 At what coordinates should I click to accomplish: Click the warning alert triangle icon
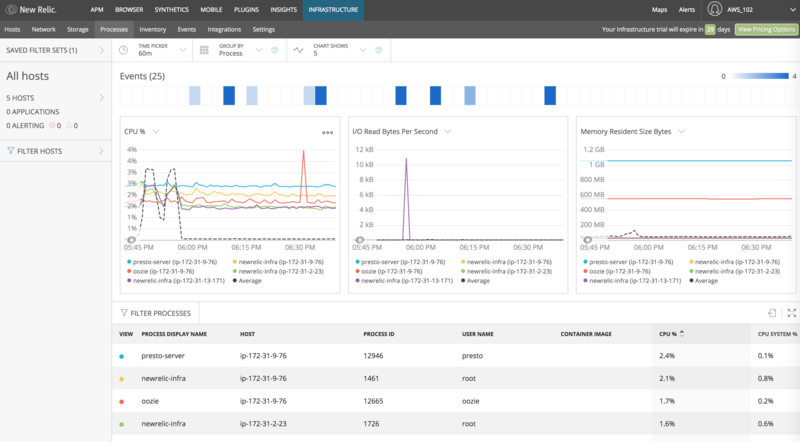pos(69,125)
